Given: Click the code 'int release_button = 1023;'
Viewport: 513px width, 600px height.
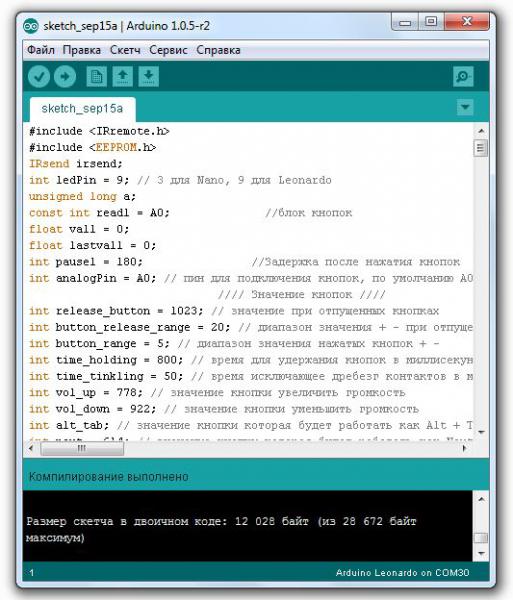Looking at the screenshot, I should pos(116,311).
